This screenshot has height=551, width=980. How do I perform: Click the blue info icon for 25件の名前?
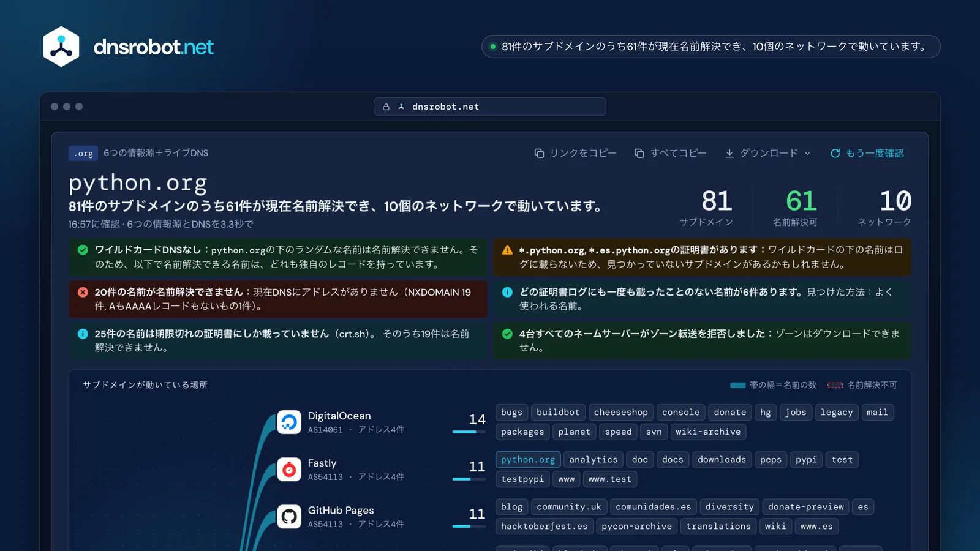(x=83, y=334)
